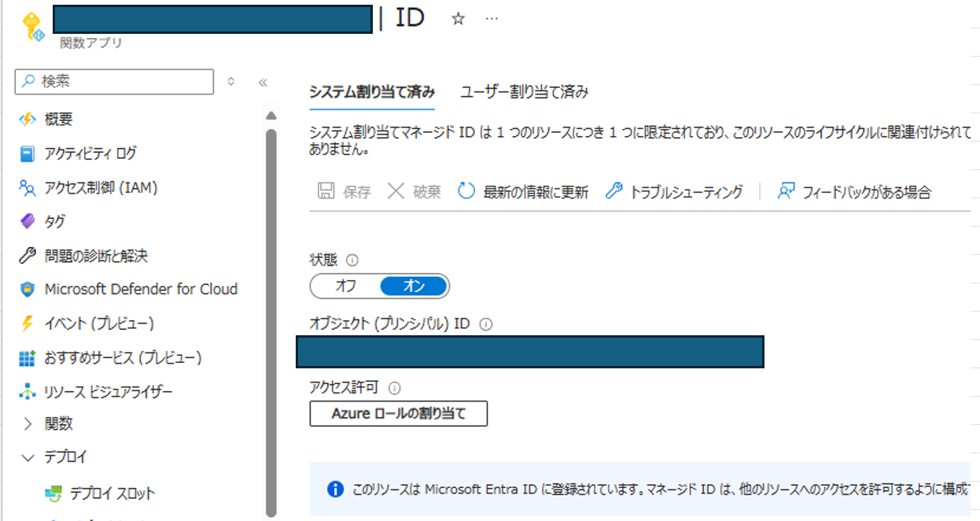Click the Microsoft Defender for Cloud shield icon

click(28, 290)
